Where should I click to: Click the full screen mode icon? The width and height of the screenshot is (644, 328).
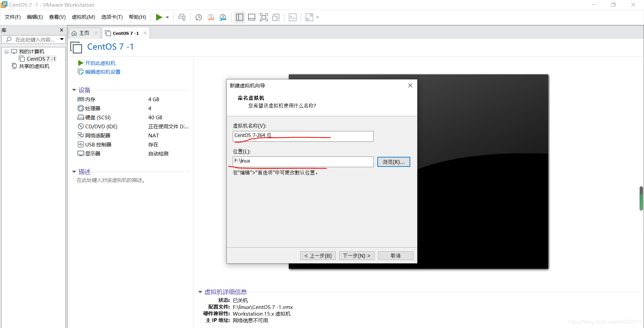tap(264, 17)
